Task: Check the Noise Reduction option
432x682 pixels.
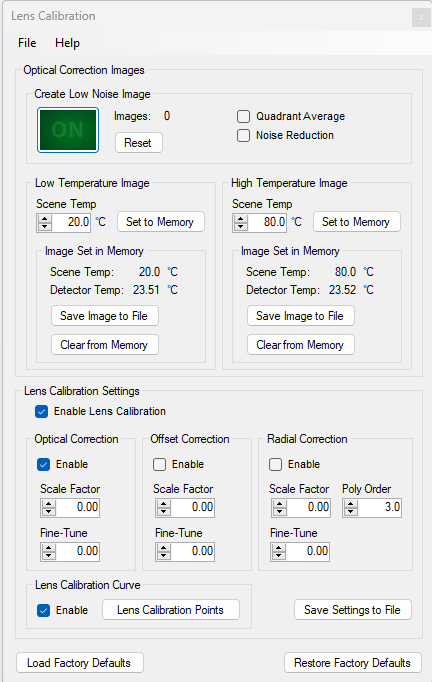Action: point(243,136)
